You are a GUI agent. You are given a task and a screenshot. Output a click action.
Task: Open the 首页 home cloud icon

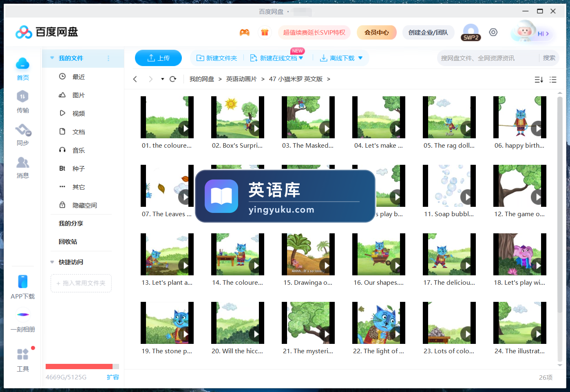pos(23,64)
